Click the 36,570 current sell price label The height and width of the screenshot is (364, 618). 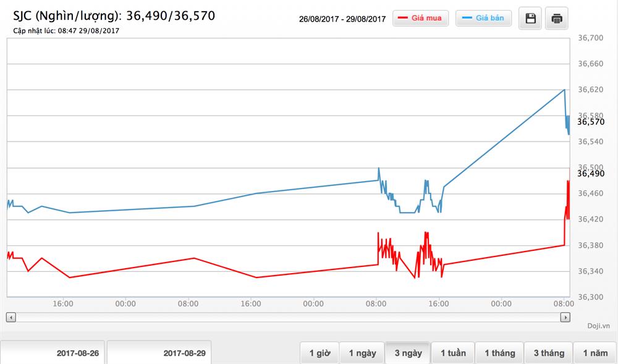(x=590, y=122)
